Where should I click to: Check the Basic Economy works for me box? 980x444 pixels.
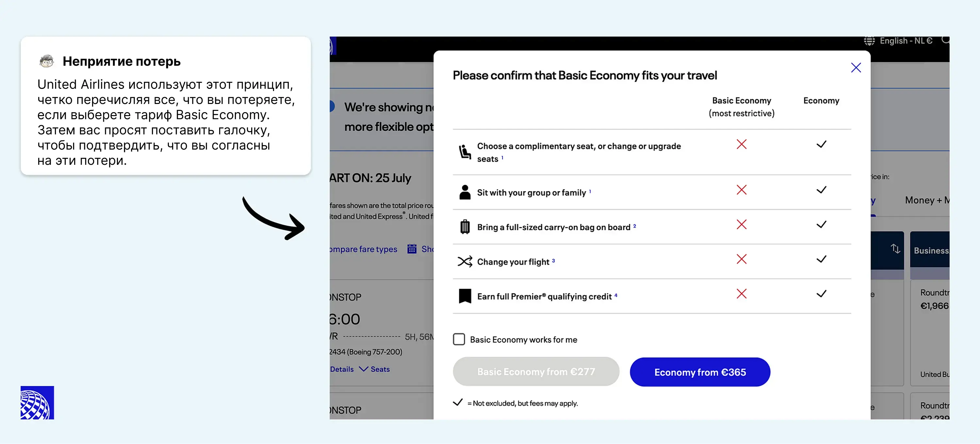pos(459,339)
